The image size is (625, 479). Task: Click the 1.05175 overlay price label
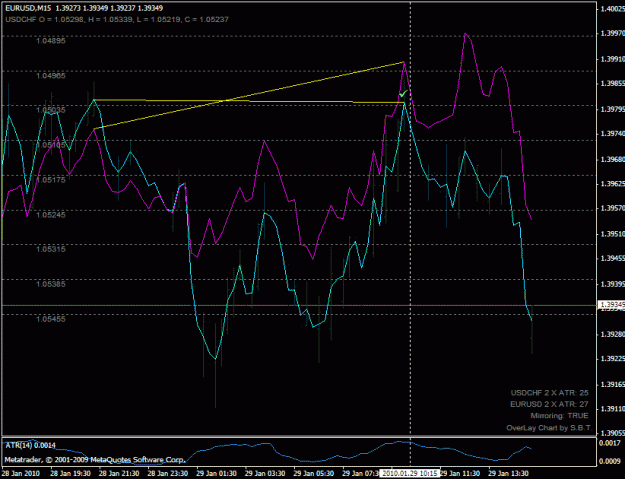[x=51, y=180]
